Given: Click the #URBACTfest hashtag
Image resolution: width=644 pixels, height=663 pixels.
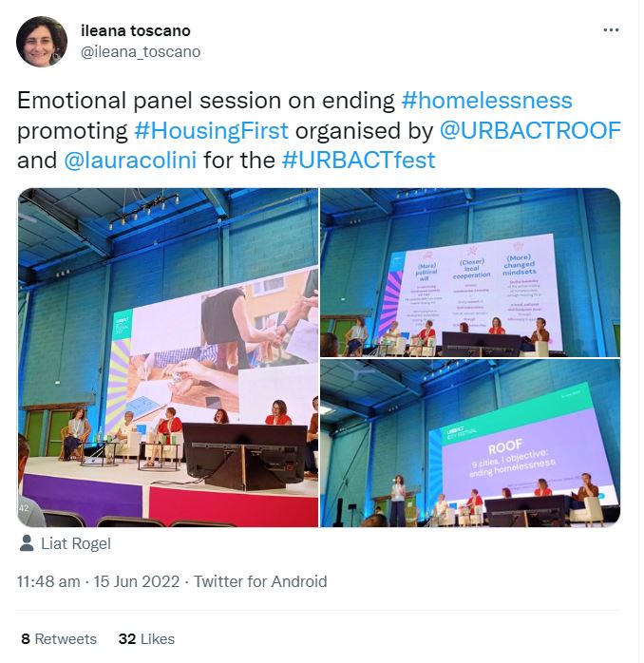Looking at the screenshot, I should pyautogui.click(x=359, y=161).
